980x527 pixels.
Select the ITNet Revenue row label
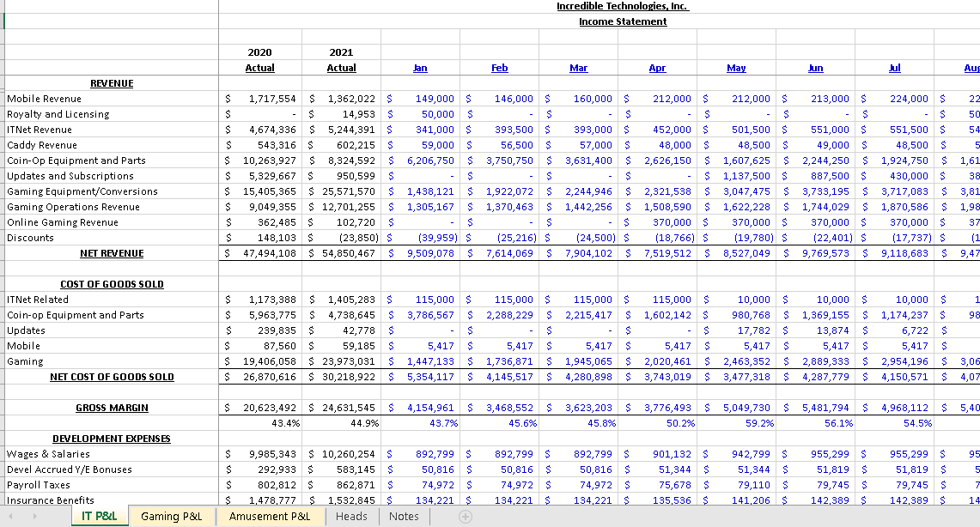click(x=40, y=130)
